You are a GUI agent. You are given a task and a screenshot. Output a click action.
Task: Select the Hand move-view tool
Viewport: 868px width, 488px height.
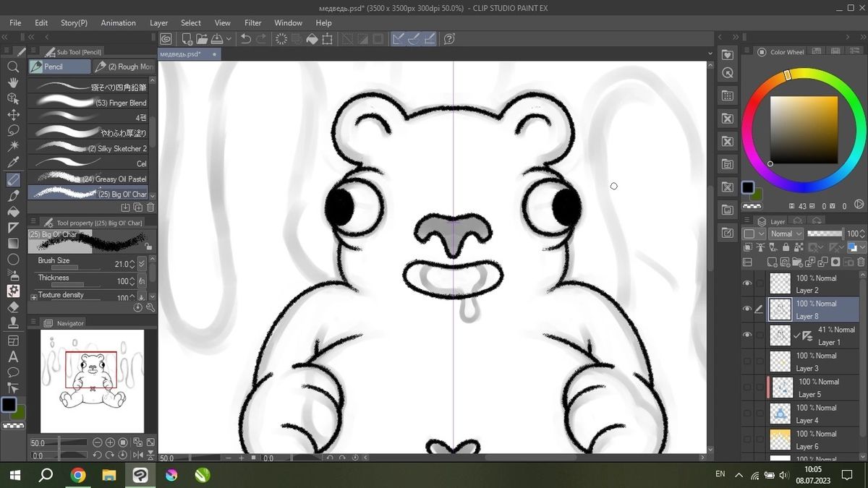[x=13, y=82]
